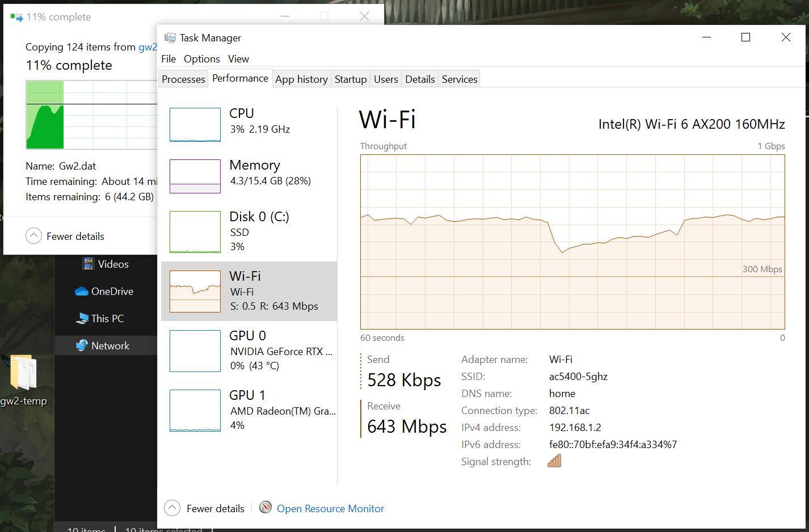
Task: Click the Wi-Fi throughput graph
Action: (x=572, y=242)
